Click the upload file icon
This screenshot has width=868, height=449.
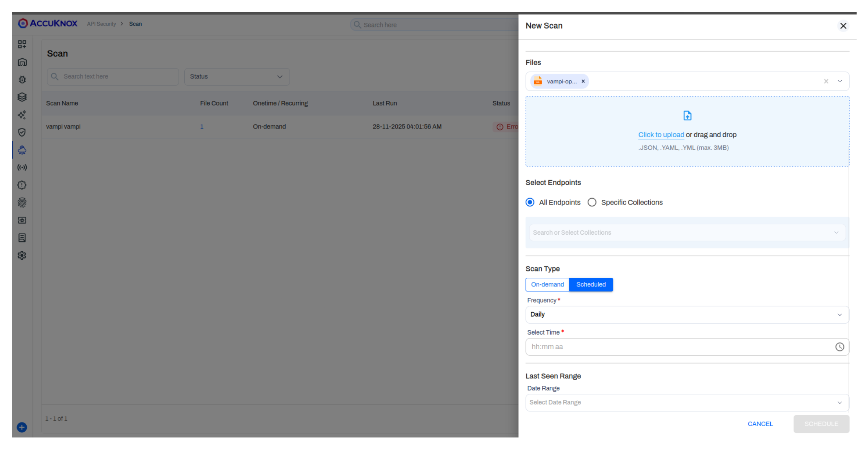[x=687, y=116]
